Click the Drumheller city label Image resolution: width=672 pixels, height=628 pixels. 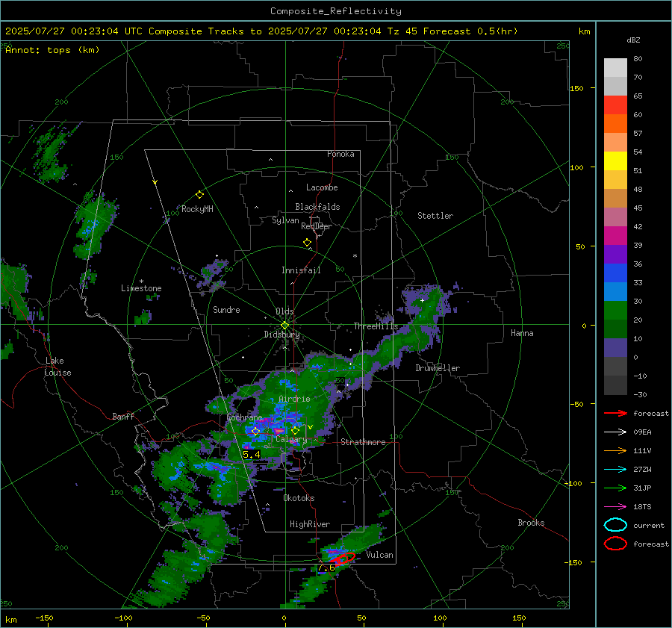[438, 368]
